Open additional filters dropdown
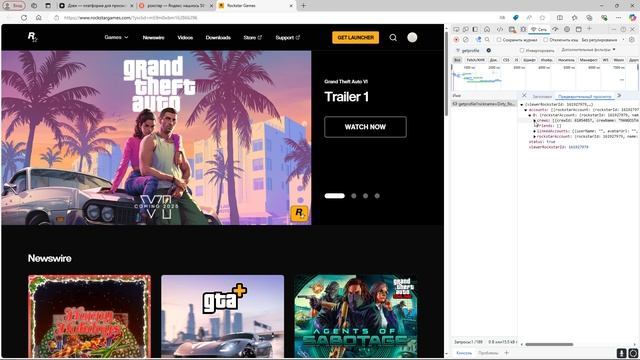This screenshot has width=640, height=360. coord(588,50)
